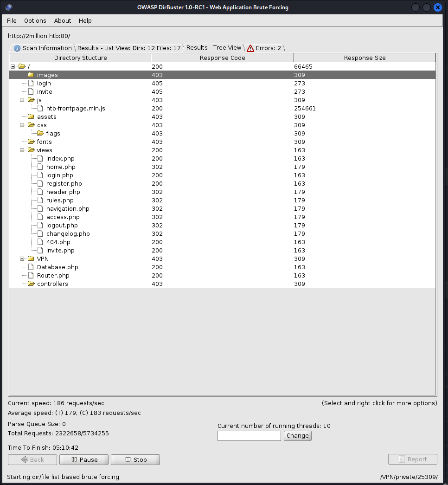Screen dimensions: 448x485
Task: Open the Options menu
Action: click(x=35, y=21)
